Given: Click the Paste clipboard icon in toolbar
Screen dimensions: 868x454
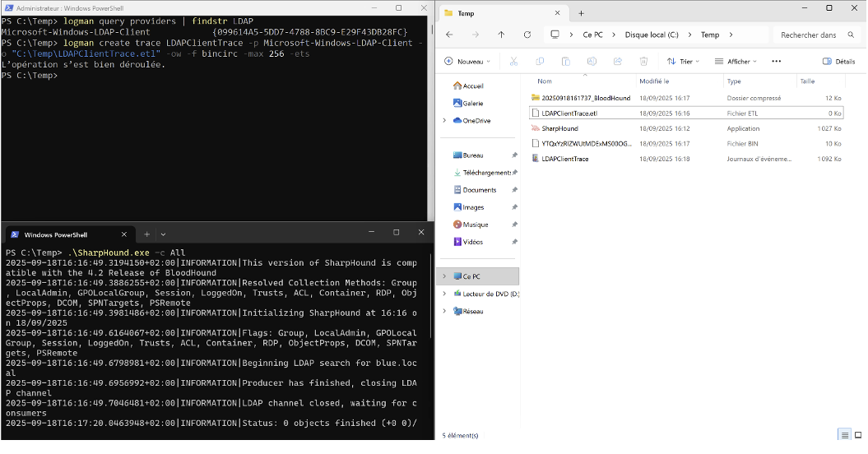Looking at the screenshot, I should click(x=565, y=62).
